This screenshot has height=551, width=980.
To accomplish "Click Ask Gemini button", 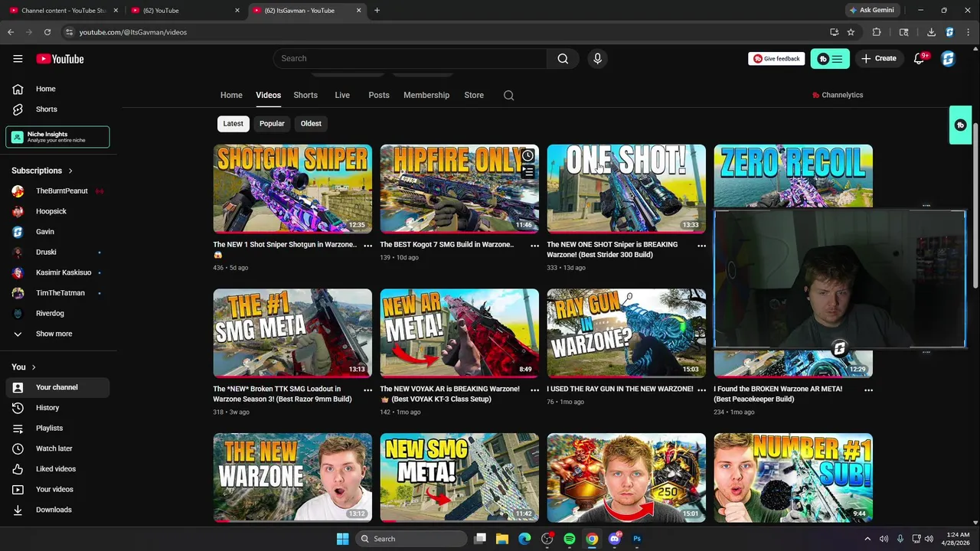I will 871,11.
